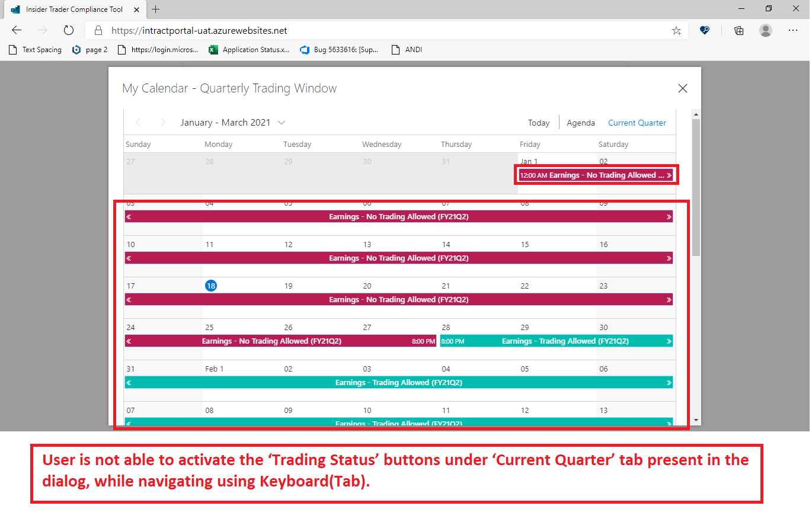Open Jan 1 No Trading Allowed event
The height and width of the screenshot is (525, 812).
[x=595, y=175]
